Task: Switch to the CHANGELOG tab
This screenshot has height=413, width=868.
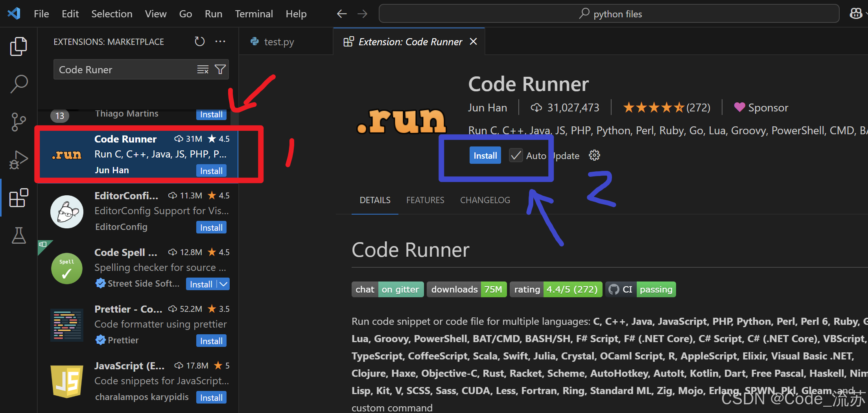Action: pos(485,200)
